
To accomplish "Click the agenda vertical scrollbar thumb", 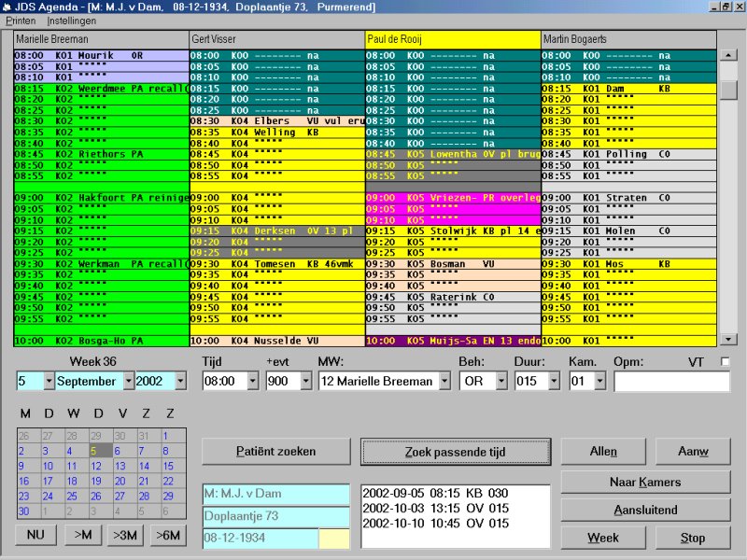I will pyautogui.click(x=728, y=90).
